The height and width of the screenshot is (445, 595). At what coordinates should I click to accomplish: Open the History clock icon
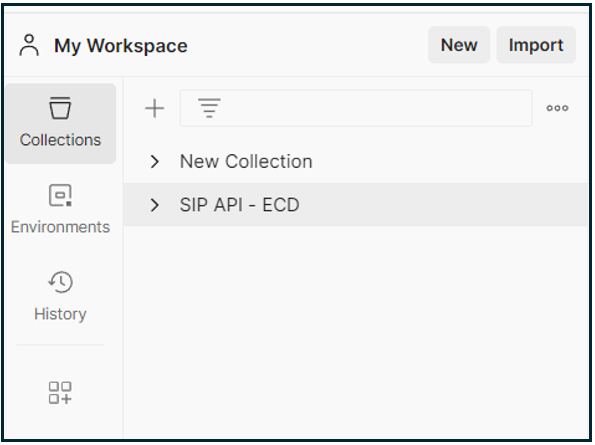pos(60,282)
